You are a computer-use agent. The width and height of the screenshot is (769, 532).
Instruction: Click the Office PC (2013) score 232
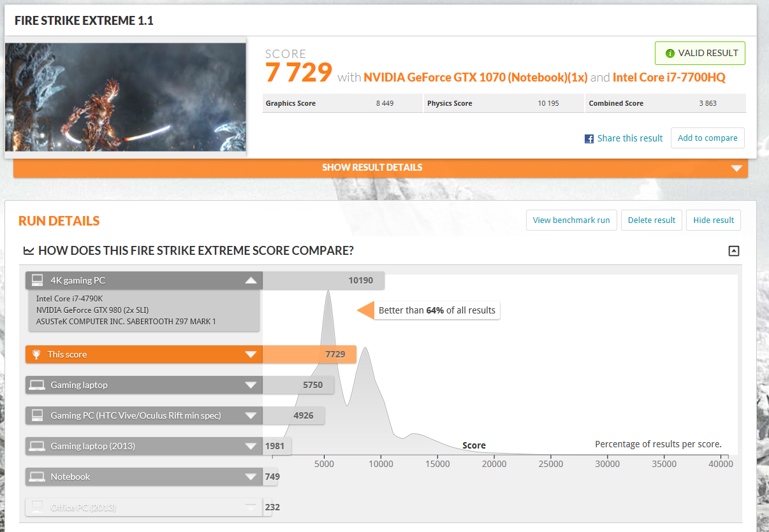(x=272, y=507)
